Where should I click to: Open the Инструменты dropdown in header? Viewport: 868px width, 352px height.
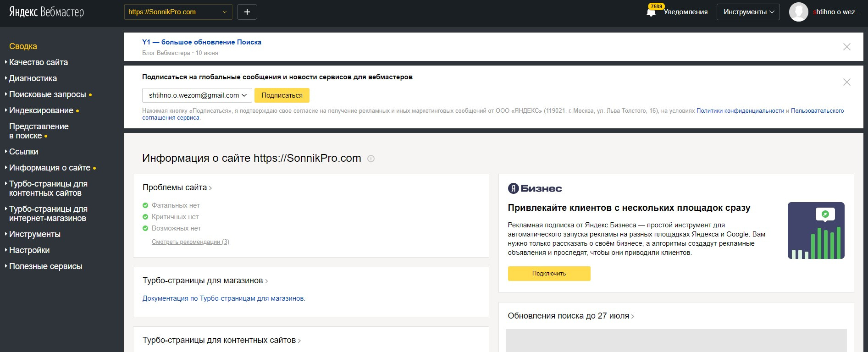[748, 12]
